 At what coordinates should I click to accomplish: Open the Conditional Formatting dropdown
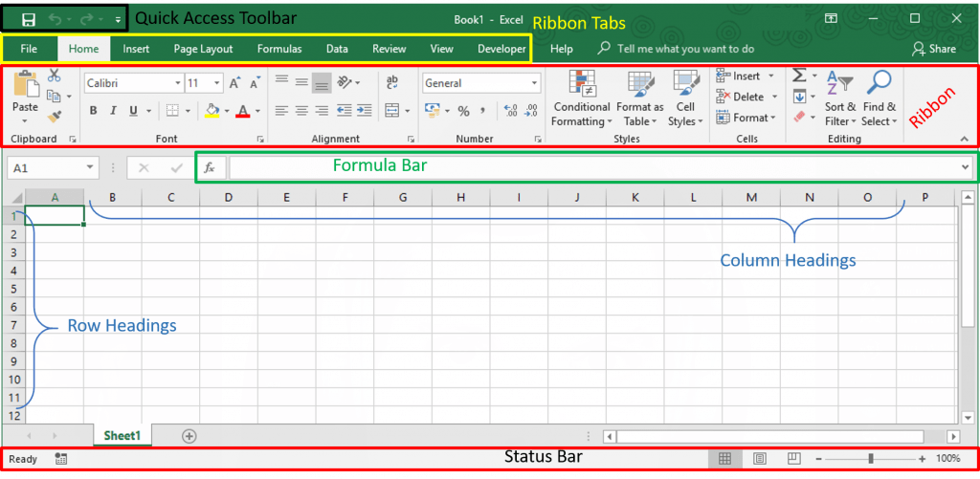click(581, 98)
